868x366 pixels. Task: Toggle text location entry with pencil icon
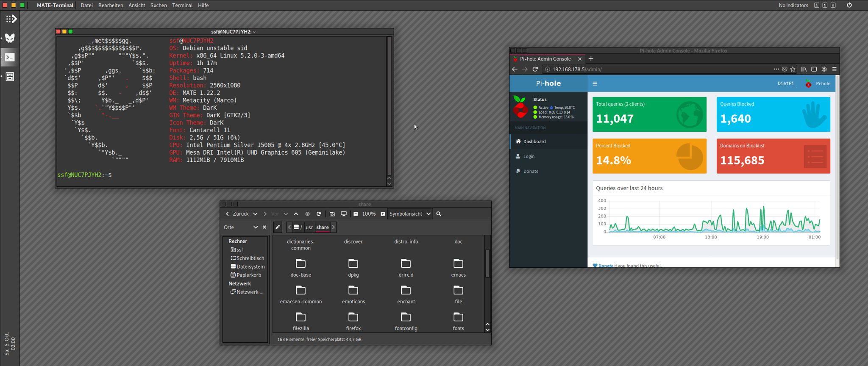point(278,227)
